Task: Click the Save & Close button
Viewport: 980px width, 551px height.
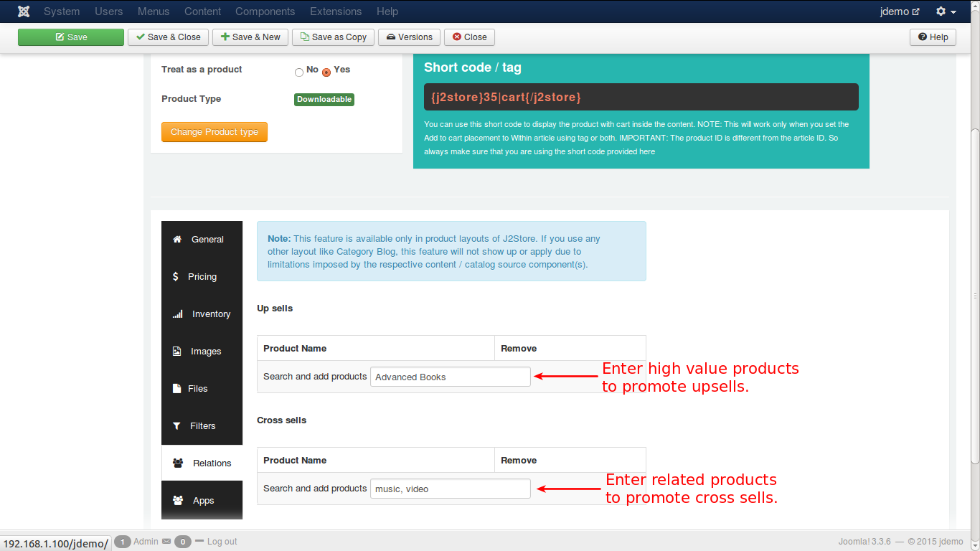Action: pyautogui.click(x=168, y=37)
